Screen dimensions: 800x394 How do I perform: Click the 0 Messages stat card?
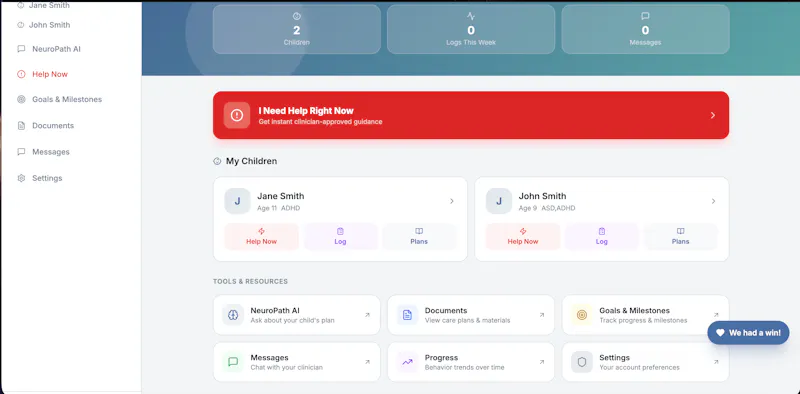[645, 29]
